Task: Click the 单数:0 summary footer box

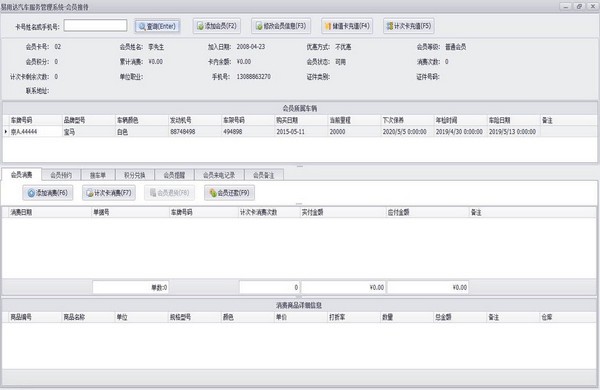Action: pos(130,287)
